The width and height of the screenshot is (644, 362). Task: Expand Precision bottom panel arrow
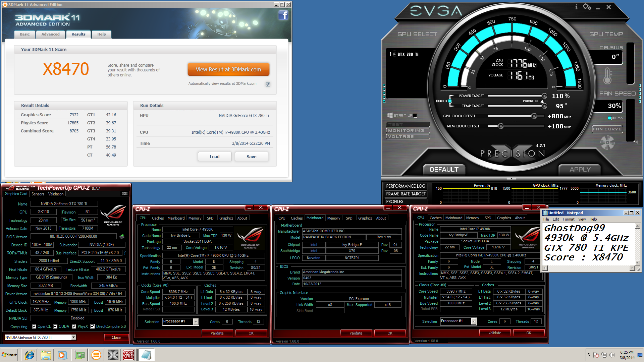[x=512, y=178]
